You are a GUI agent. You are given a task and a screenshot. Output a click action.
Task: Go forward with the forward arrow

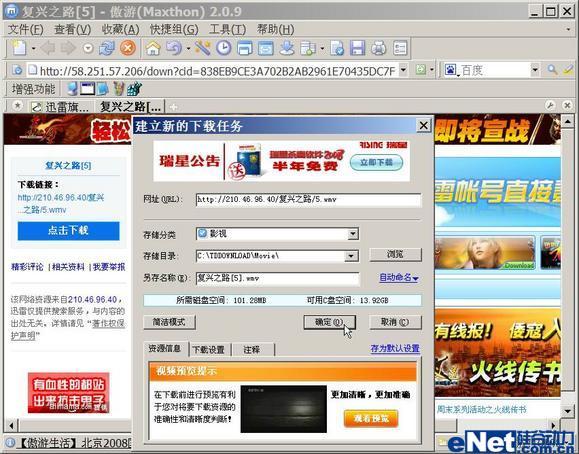coord(68,48)
